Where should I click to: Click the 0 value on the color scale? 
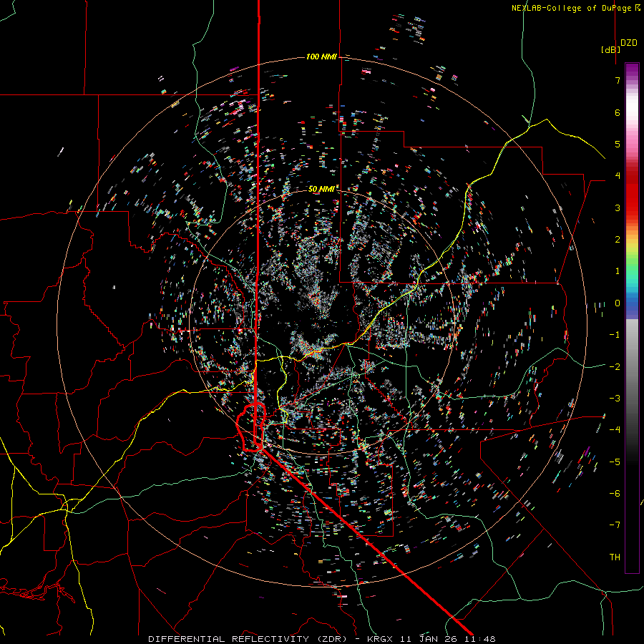click(x=618, y=303)
